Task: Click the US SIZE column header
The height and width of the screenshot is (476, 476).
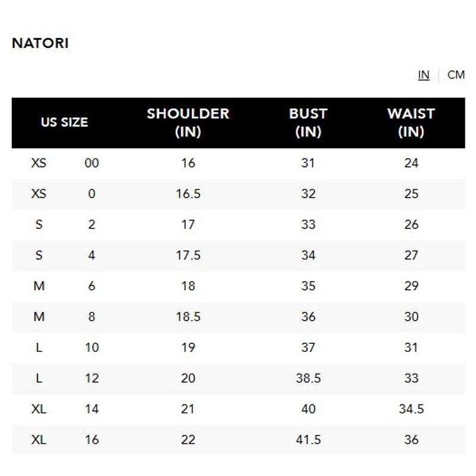Action: click(x=64, y=123)
